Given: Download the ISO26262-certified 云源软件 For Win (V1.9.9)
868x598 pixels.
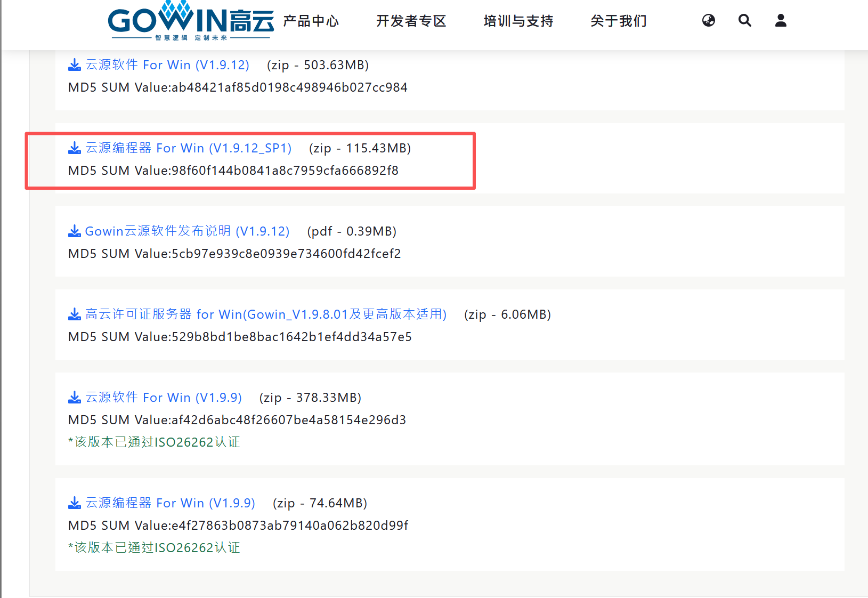Looking at the screenshot, I should pyautogui.click(x=163, y=397).
